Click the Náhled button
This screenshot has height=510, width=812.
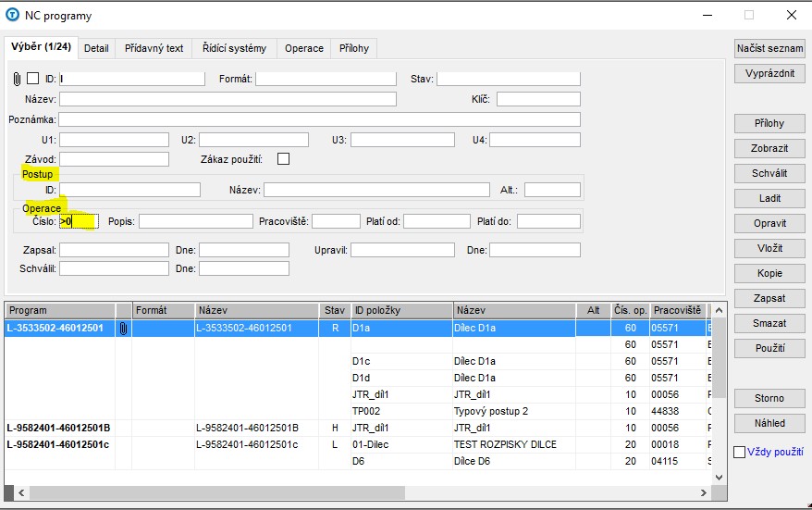pos(769,423)
